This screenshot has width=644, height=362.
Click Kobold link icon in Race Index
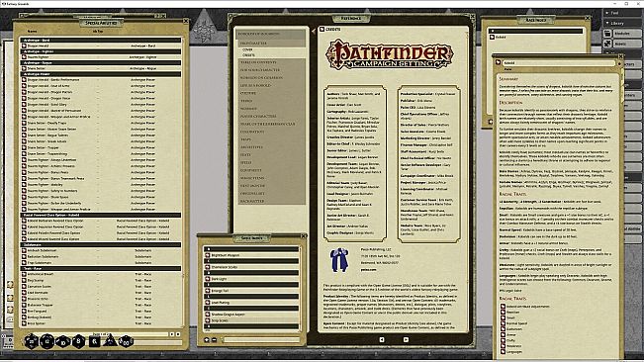pyautogui.click(x=492, y=38)
